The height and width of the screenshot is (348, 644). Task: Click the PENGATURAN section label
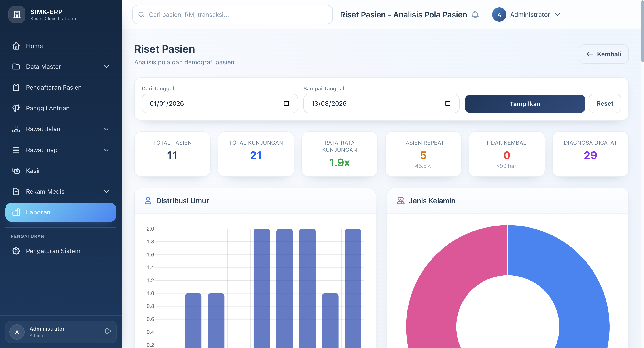(28, 236)
